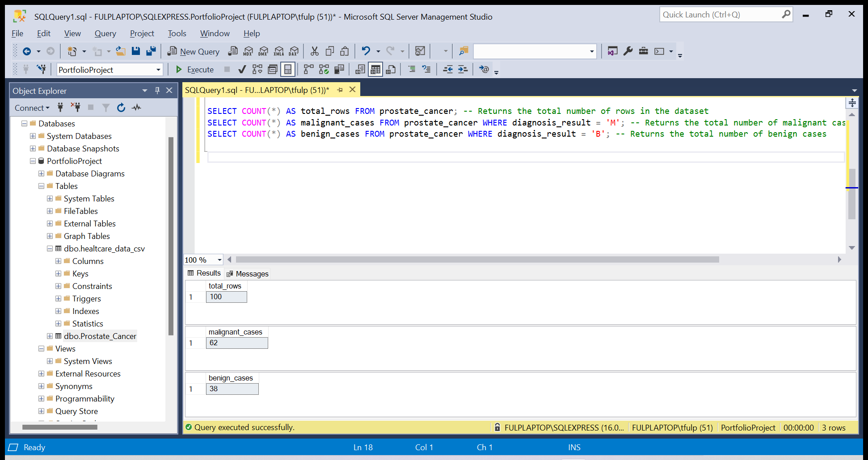This screenshot has width=868, height=460.
Task: Click the Undo icon
Action: point(367,51)
